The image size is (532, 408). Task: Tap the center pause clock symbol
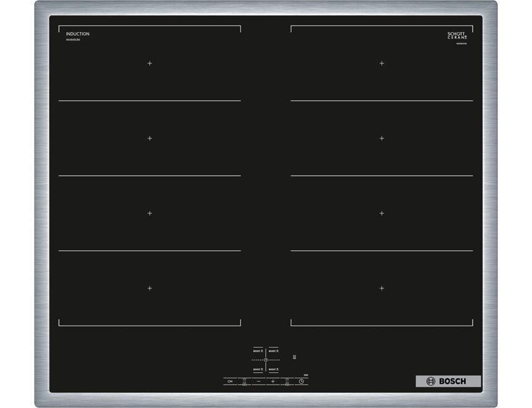[266, 360]
